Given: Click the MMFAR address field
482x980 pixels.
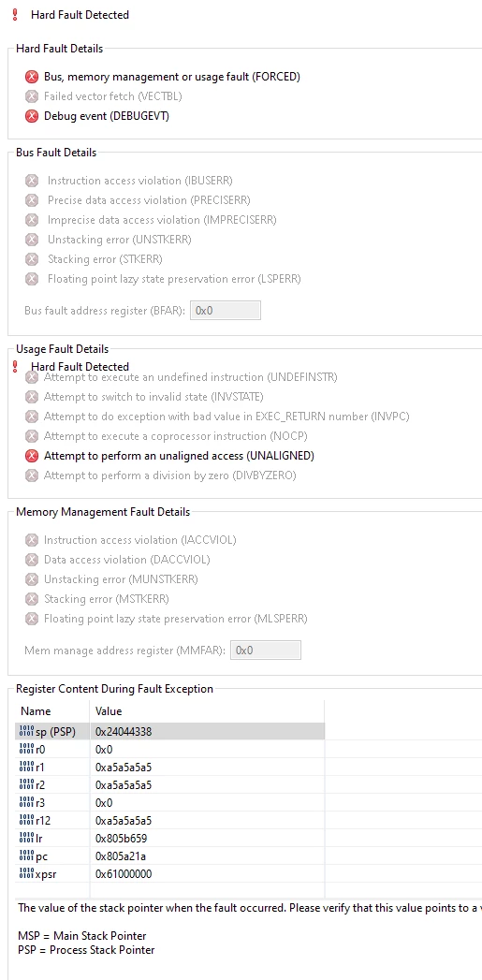Looking at the screenshot, I should point(266,651).
